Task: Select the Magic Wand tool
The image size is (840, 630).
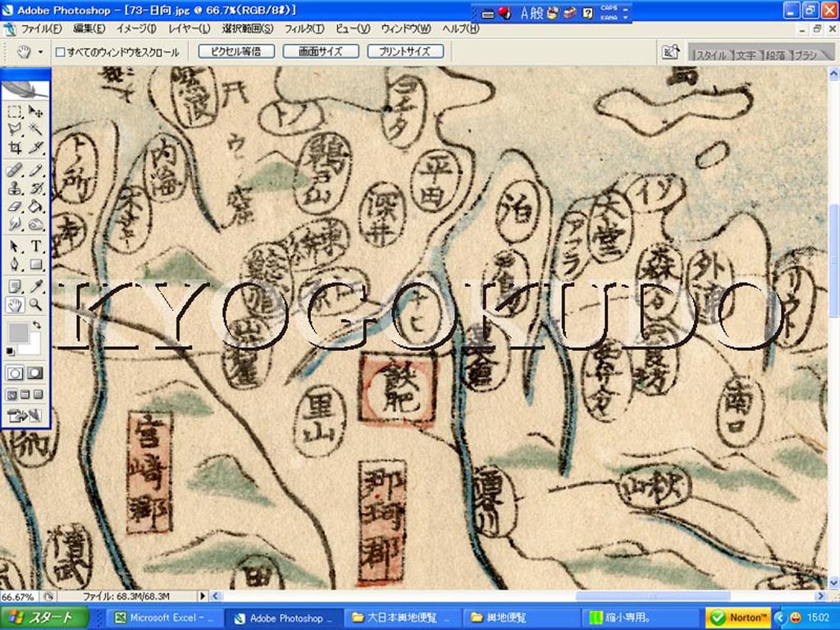Action: (35, 129)
